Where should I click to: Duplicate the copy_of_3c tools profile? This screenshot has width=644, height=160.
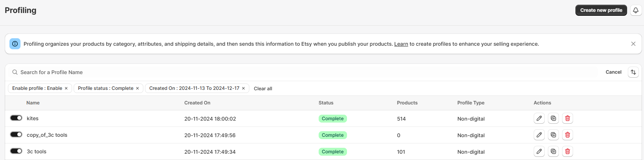click(x=553, y=135)
